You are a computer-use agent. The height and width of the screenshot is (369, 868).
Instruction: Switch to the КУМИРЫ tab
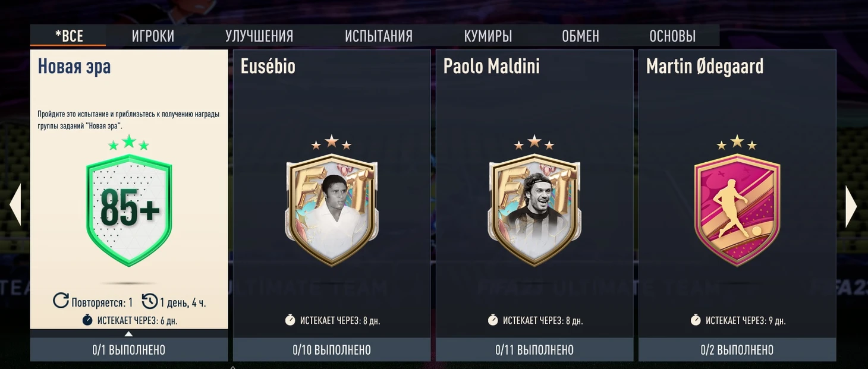click(x=488, y=36)
